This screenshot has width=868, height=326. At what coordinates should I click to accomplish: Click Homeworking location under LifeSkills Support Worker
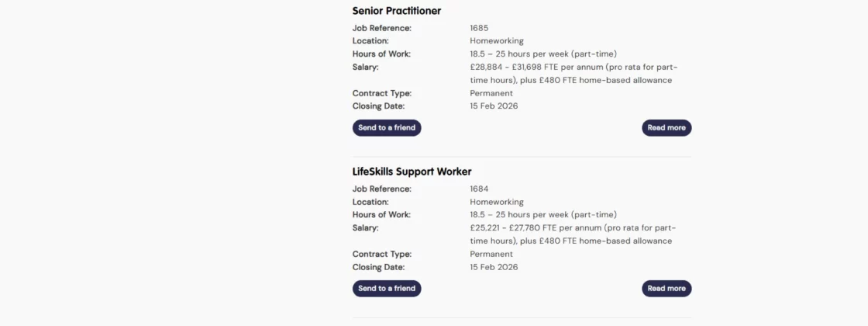click(x=497, y=202)
